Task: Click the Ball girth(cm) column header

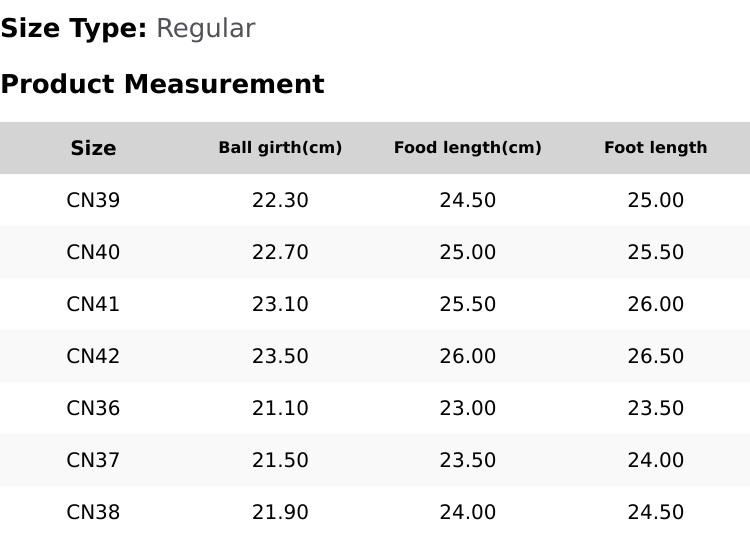Action: (280, 148)
